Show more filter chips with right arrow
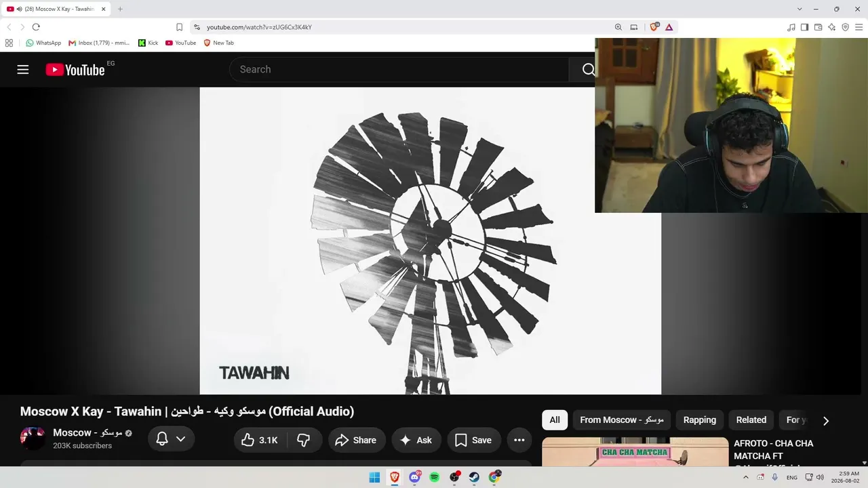Image resolution: width=868 pixels, height=488 pixels. (x=826, y=421)
